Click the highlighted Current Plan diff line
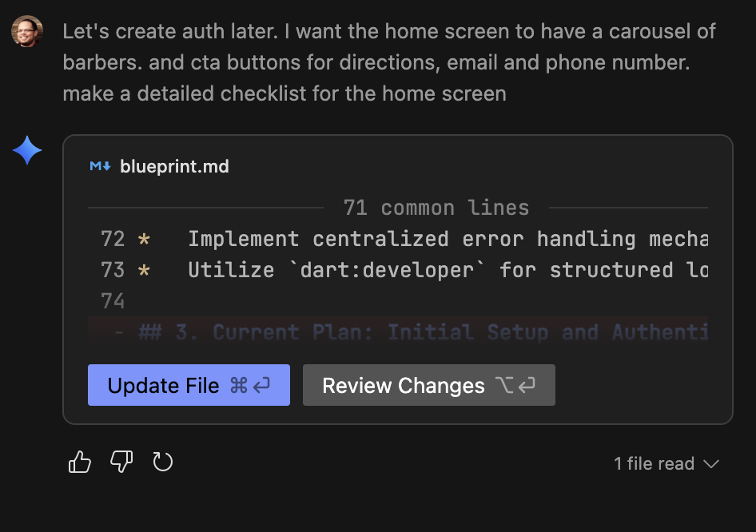This screenshot has height=532, width=756. click(x=400, y=332)
